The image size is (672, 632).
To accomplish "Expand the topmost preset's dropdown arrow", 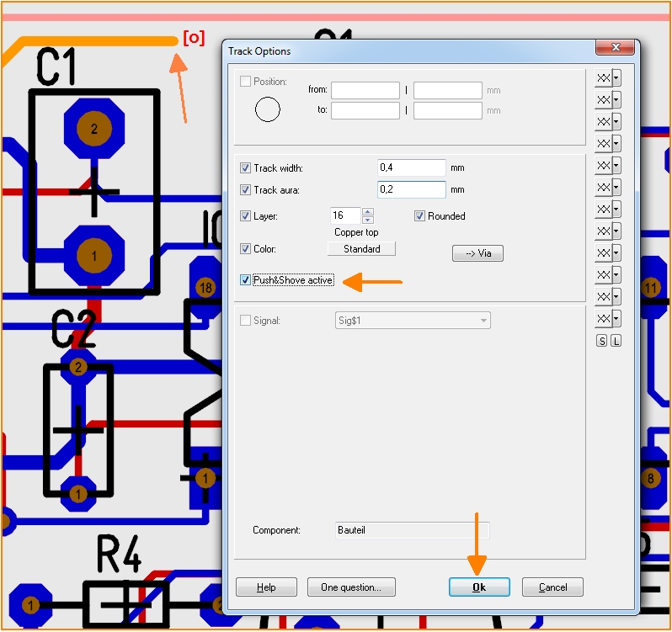I will click(616, 77).
